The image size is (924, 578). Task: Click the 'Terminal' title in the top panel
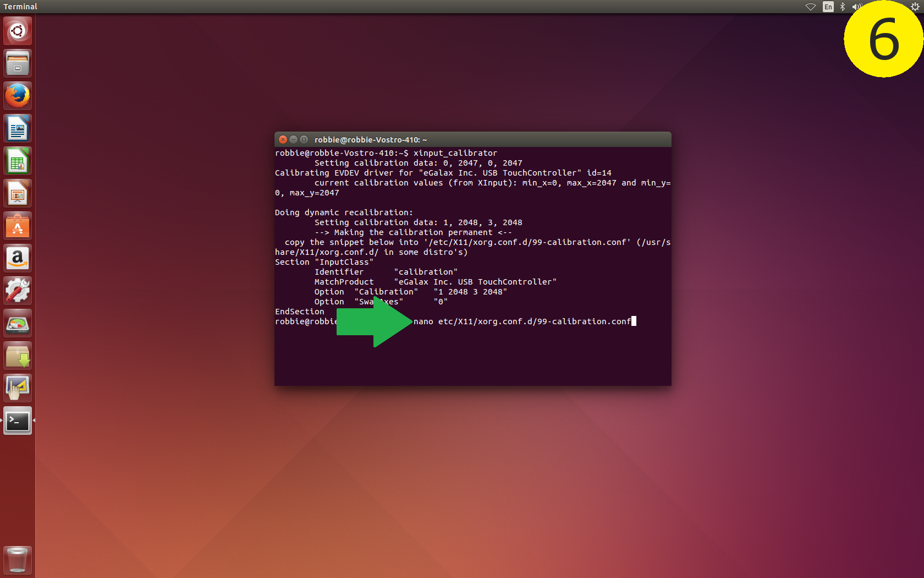coord(20,7)
